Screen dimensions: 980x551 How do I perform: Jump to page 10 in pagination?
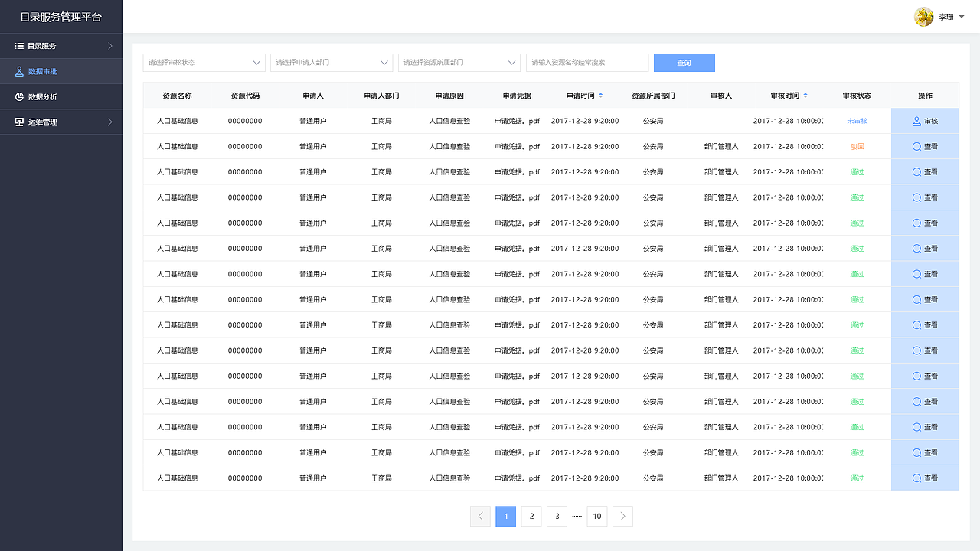click(x=597, y=516)
